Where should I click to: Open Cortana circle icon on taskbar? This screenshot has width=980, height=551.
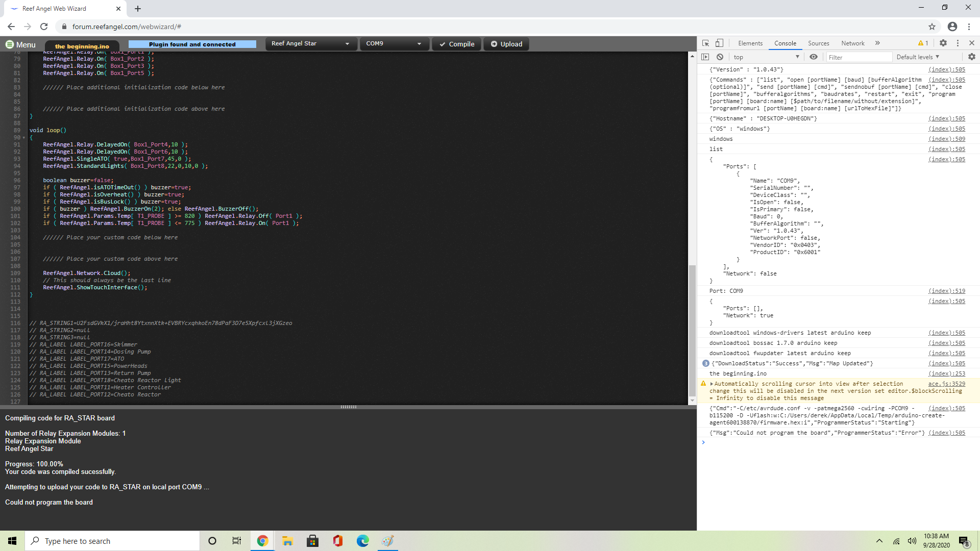point(212,541)
